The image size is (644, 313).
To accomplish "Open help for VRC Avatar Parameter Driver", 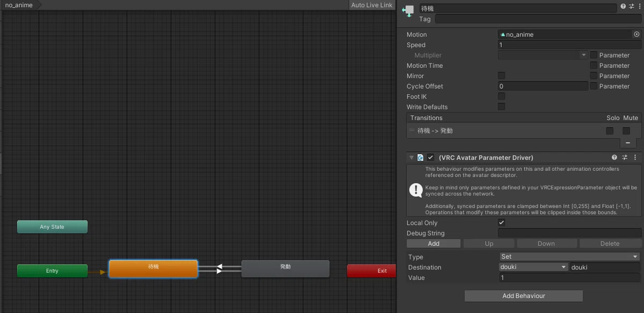I will pyautogui.click(x=614, y=158).
